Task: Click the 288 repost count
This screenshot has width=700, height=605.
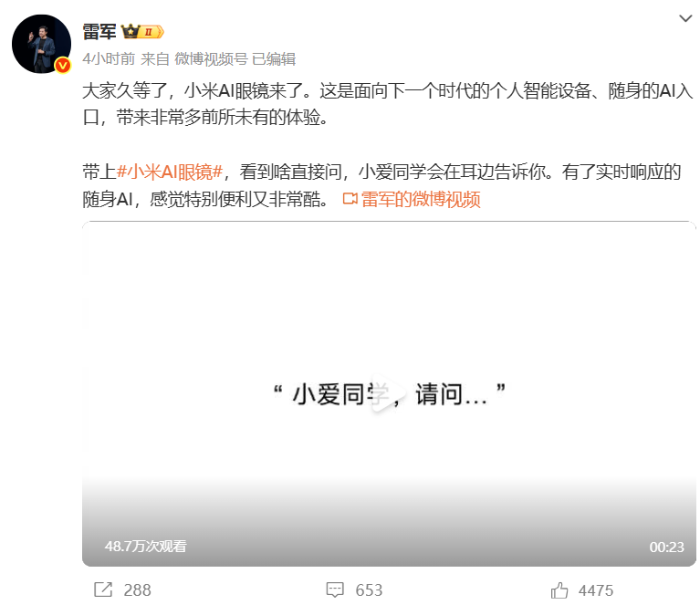Action: click(137, 590)
